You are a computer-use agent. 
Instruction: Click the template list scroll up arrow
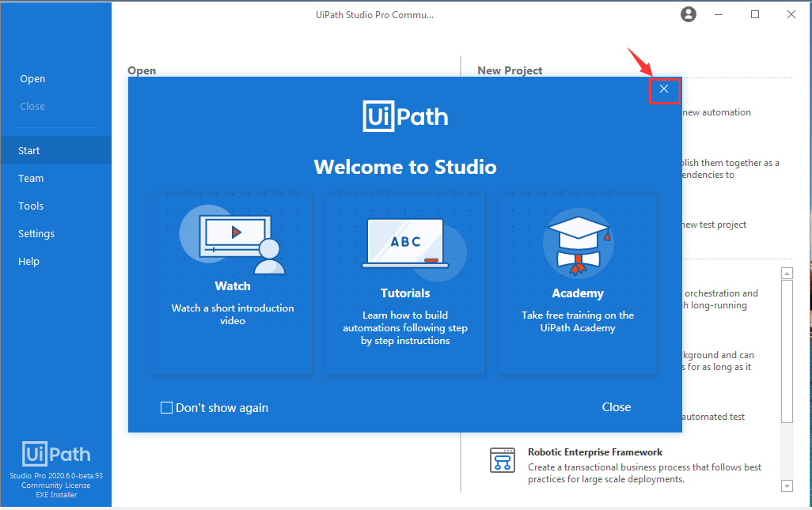[x=787, y=273]
